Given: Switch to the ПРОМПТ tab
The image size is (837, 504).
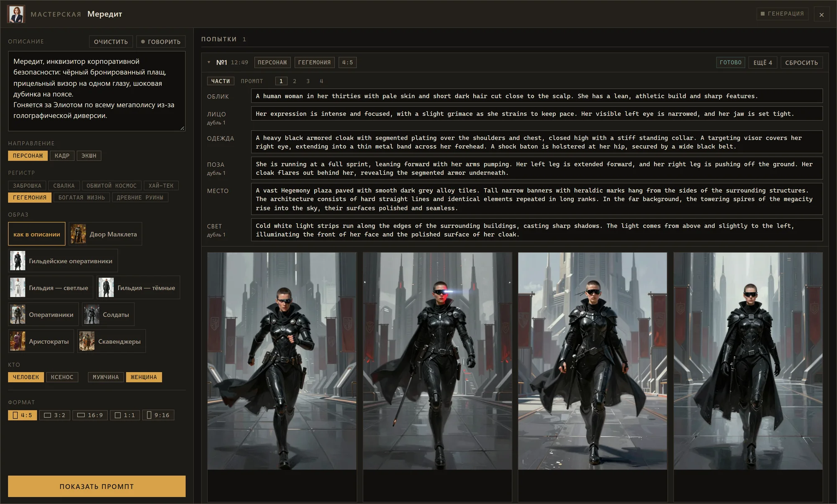Looking at the screenshot, I should pyautogui.click(x=252, y=81).
